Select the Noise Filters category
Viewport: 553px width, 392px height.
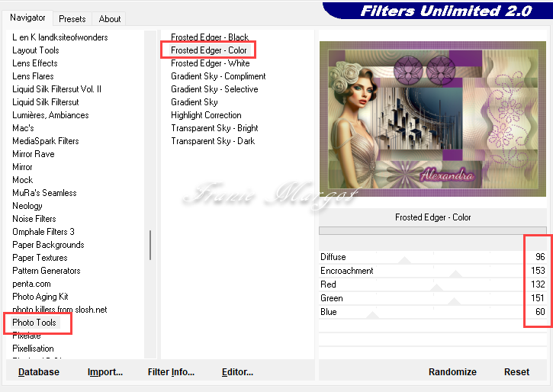pos(34,219)
